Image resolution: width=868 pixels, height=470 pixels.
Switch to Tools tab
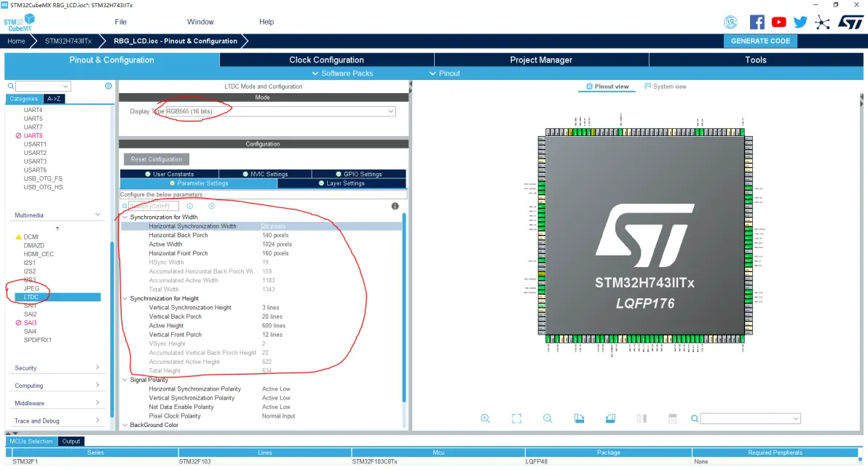click(756, 60)
